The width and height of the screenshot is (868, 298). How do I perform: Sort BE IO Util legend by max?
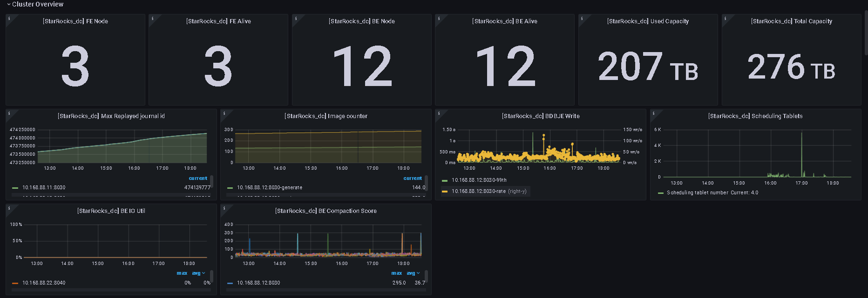(182, 273)
